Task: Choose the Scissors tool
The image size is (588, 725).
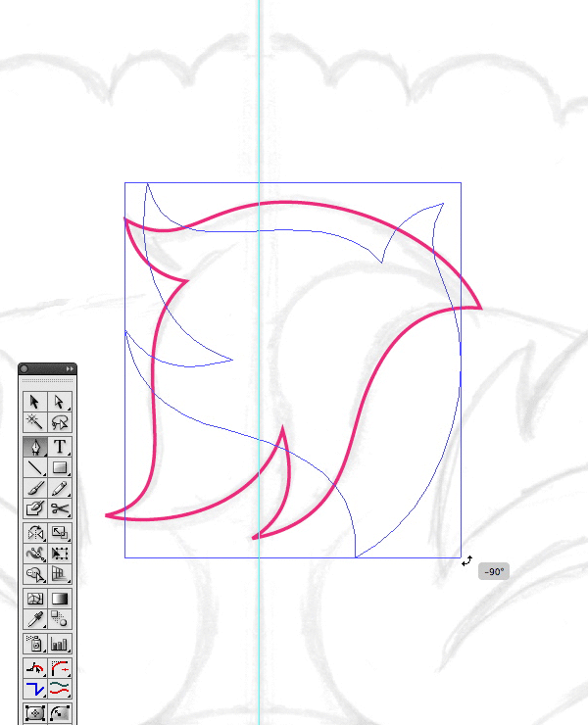Action: [x=60, y=508]
